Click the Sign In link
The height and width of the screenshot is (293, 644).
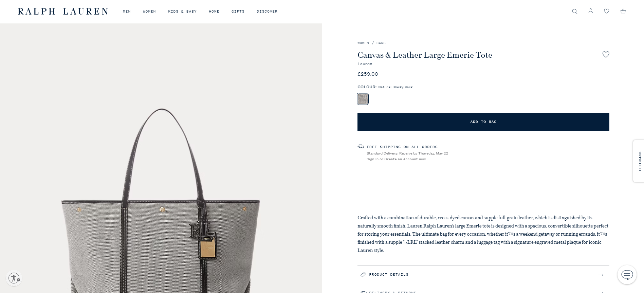(x=372, y=159)
